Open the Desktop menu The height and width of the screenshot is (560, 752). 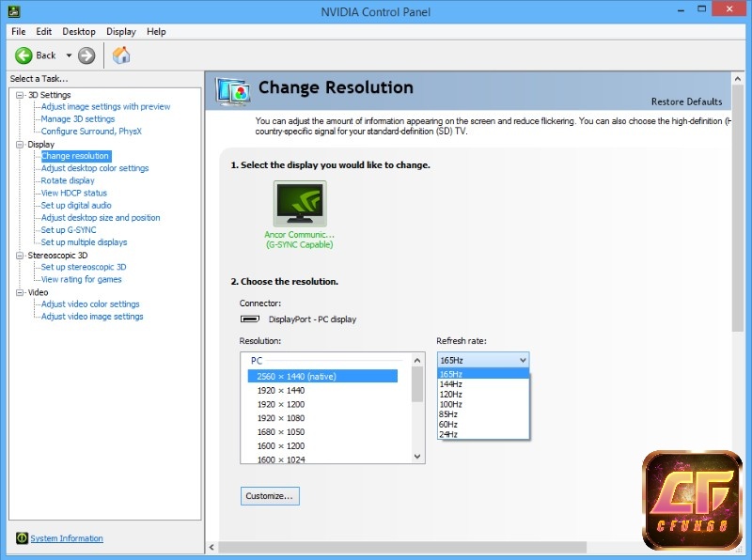[79, 32]
